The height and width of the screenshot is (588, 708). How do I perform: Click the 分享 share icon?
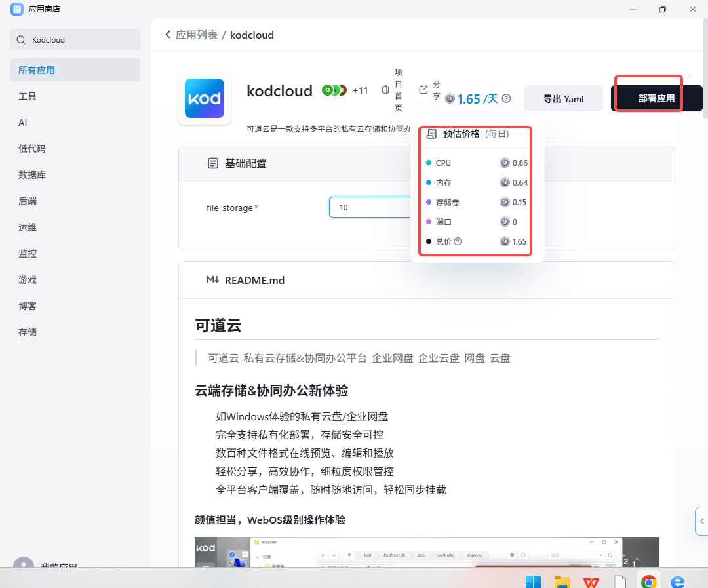423,90
